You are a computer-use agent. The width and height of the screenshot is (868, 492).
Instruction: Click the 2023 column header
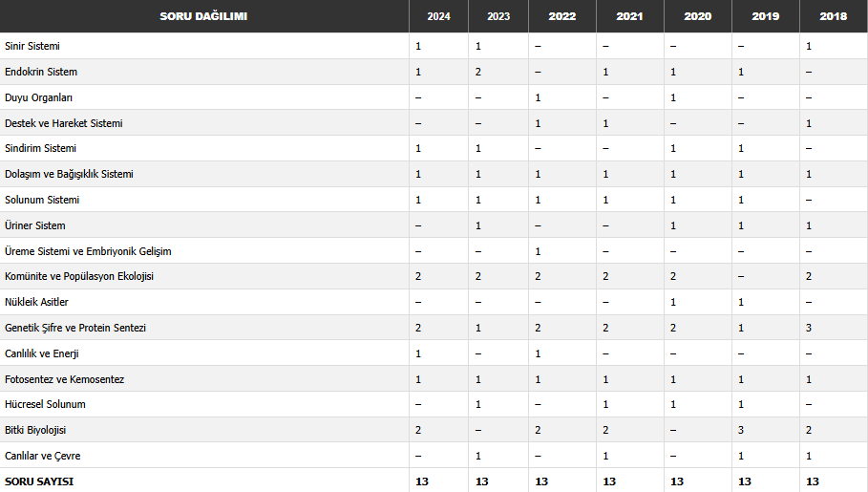[x=498, y=16]
